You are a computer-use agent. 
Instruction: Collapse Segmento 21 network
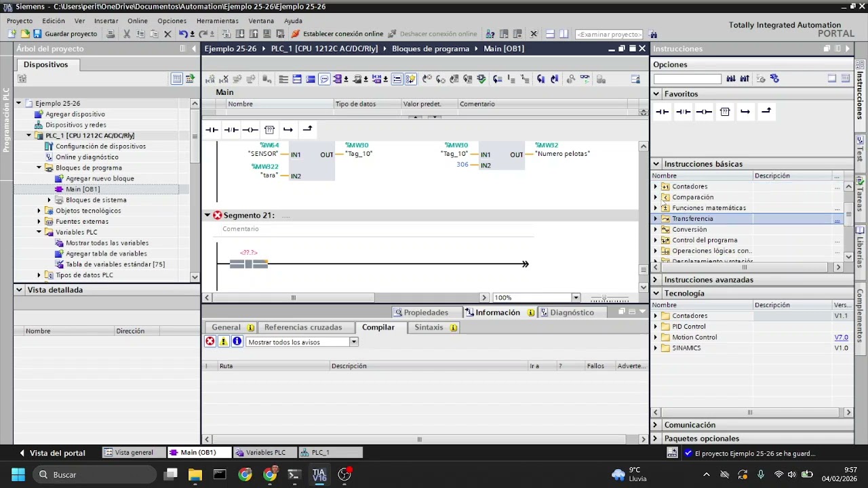tap(208, 216)
